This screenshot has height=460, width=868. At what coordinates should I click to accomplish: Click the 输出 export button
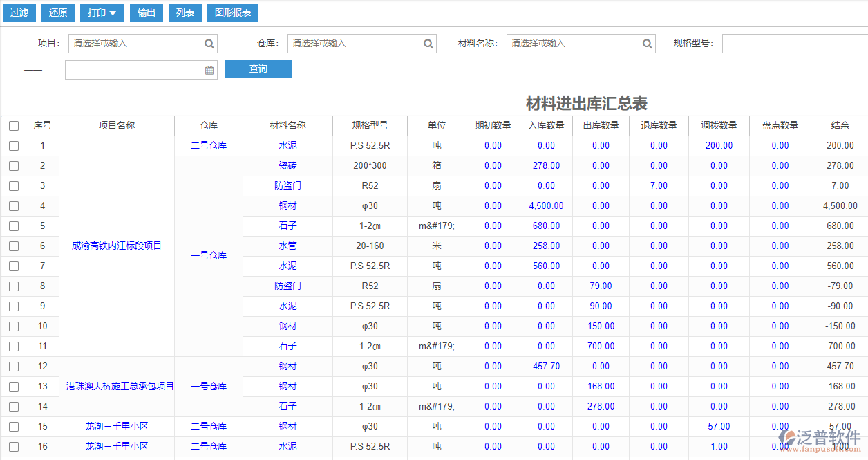pos(146,12)
